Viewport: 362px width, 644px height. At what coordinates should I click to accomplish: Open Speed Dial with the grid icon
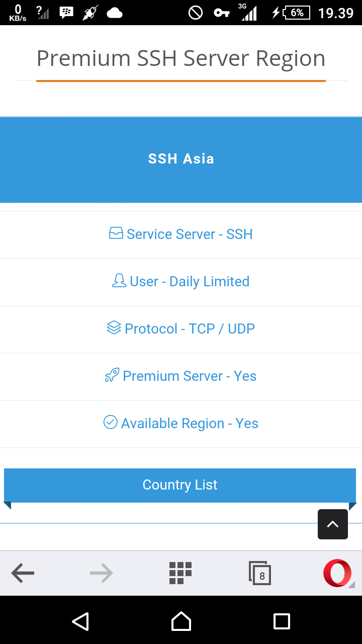click(180, 573)
